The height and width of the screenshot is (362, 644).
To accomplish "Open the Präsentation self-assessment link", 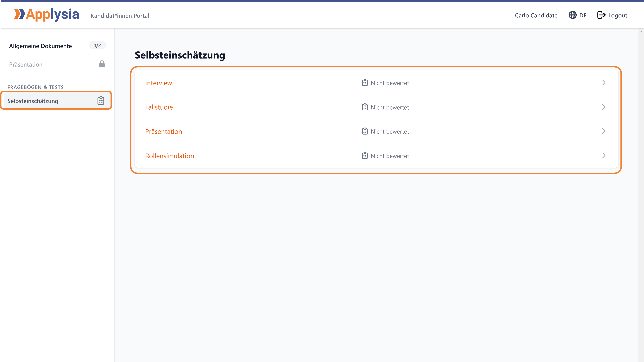I will pyautogui.click(x=163, y=131).
